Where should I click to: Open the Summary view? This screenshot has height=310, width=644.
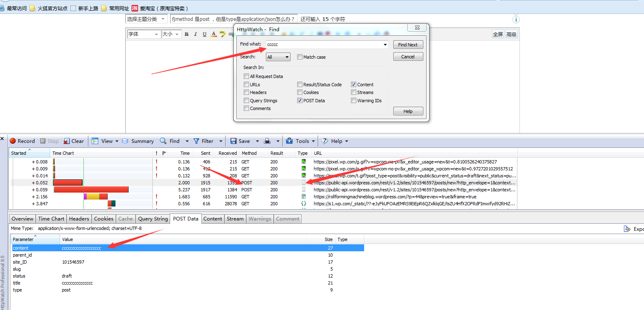[138, 141]
